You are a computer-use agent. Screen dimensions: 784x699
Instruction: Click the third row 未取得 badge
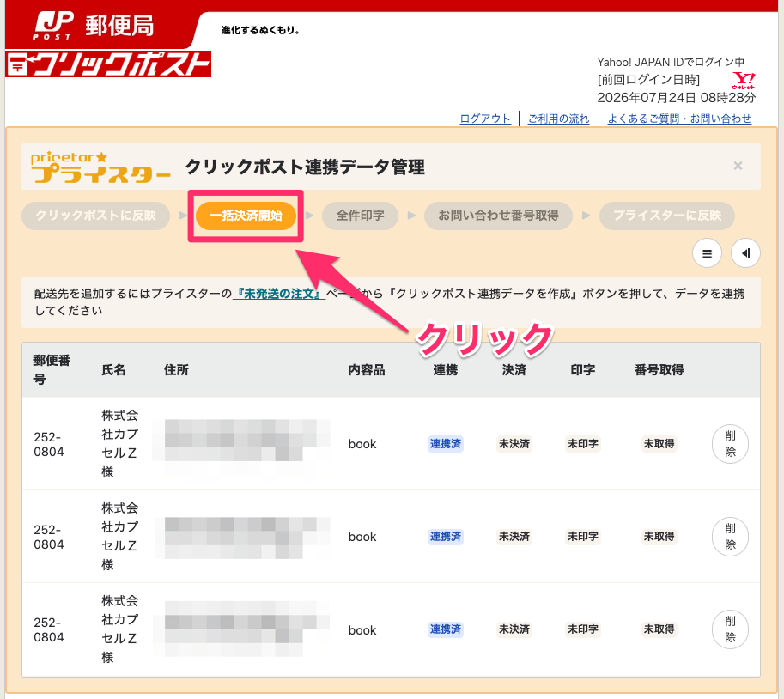coord(659,629)
